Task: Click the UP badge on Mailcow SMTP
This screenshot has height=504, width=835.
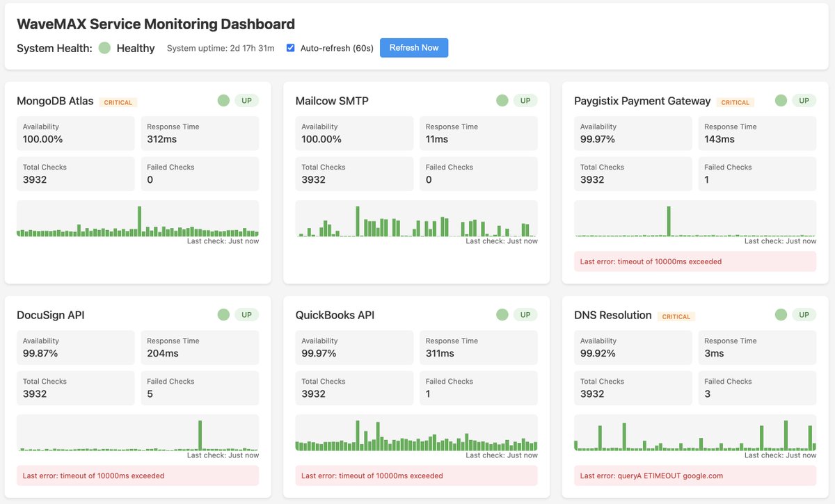Action: coord(525,101)
